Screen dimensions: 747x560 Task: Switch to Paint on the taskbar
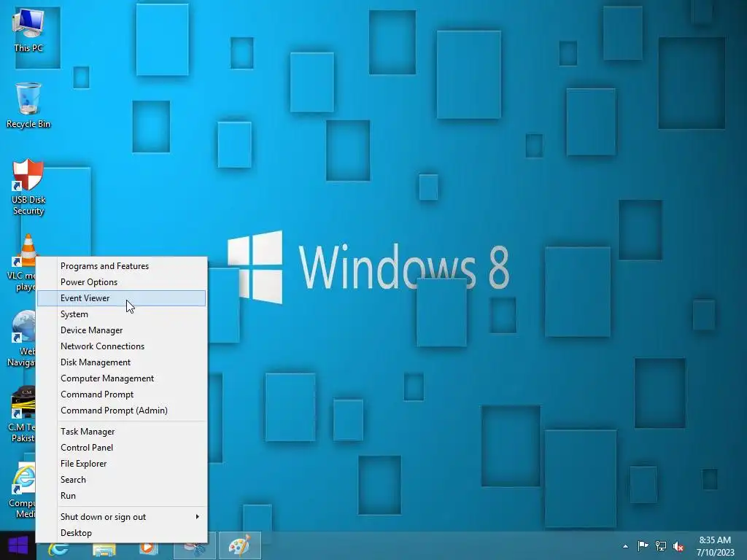pyautogui.click(x=239, y=545)
